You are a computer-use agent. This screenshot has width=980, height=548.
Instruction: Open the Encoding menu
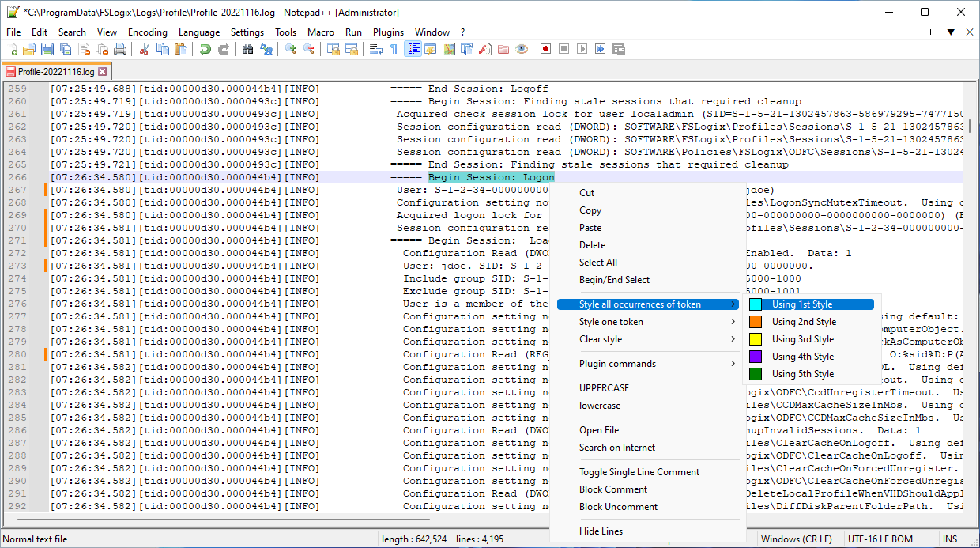(148, 32)
